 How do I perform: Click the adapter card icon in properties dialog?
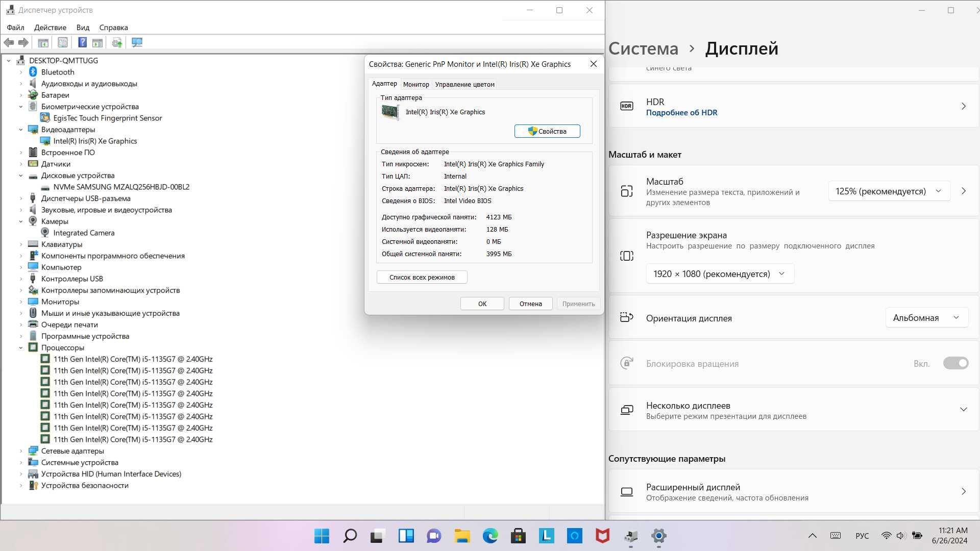(390, 112)
